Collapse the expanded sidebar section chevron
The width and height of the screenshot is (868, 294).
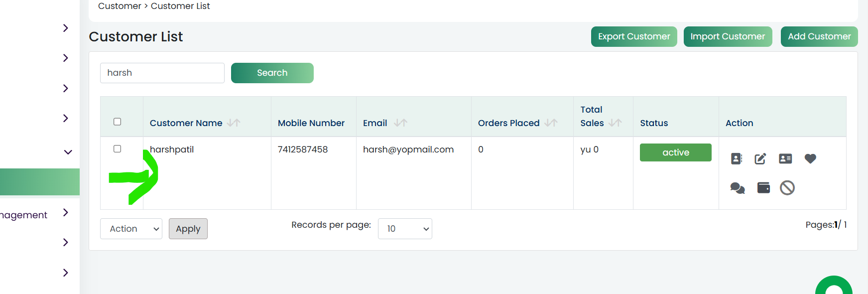point(68,152)
